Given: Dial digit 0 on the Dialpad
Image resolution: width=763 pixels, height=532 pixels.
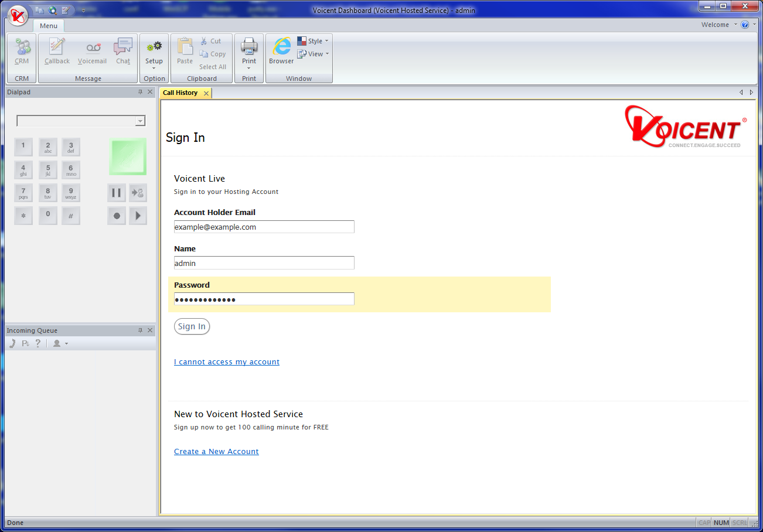Looking at the screenshot, I should [x=48, y=216].
